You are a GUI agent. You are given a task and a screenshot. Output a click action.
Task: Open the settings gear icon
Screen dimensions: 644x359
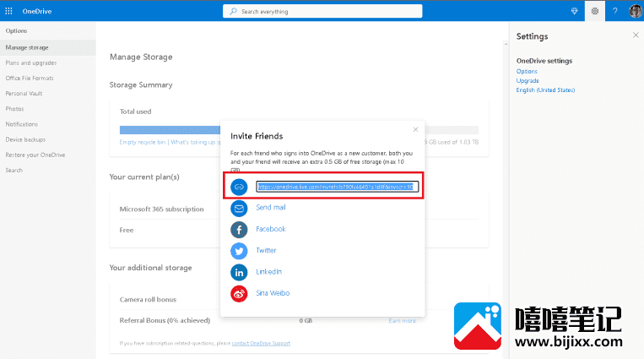point(595,11)
